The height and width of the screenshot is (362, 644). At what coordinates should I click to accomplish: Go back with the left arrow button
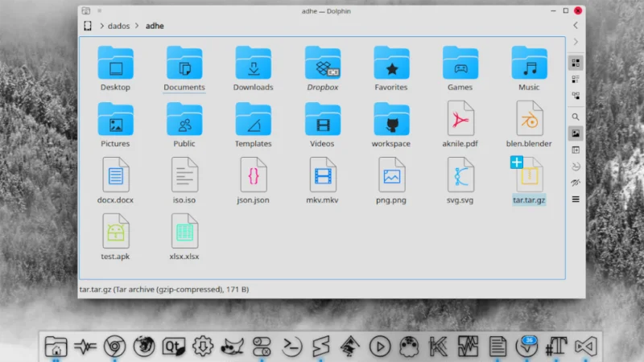point(576,26)
